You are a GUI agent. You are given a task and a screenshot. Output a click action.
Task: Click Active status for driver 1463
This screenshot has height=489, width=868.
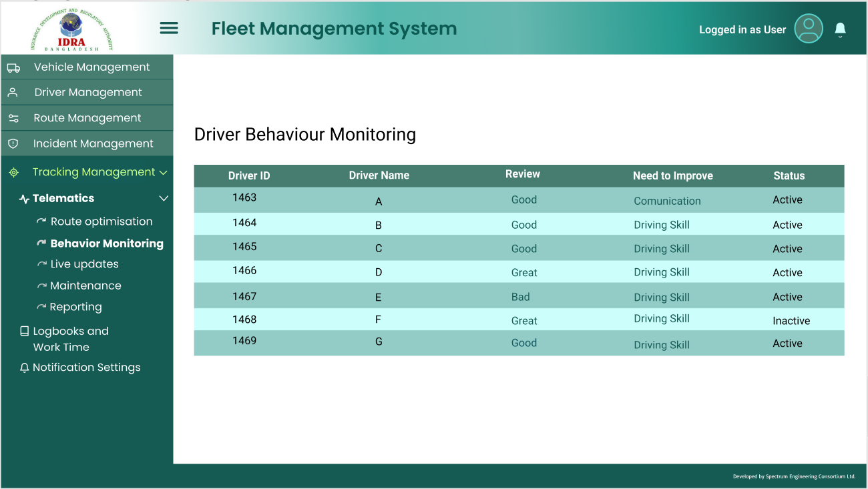(x=787, y=200)
